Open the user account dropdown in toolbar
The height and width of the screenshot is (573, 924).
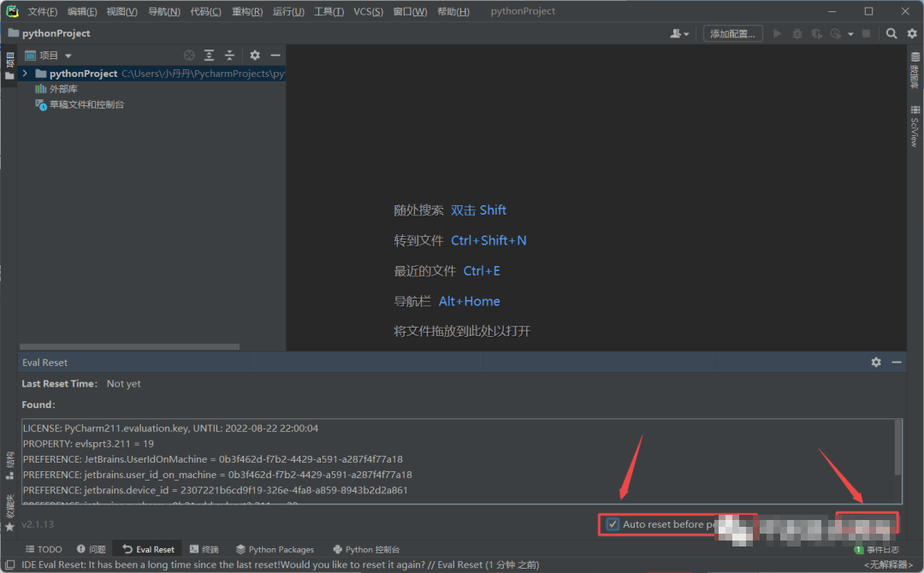pyautogui.click(x=680, y=33)
